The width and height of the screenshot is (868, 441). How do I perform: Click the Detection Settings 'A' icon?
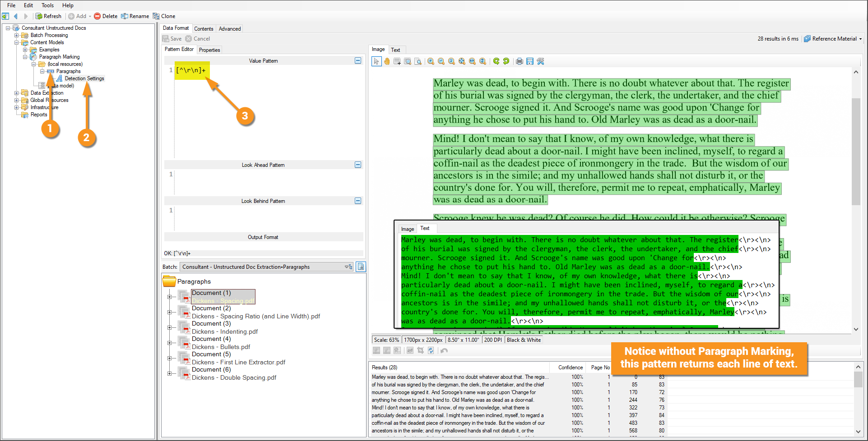[x=59, y=78]
